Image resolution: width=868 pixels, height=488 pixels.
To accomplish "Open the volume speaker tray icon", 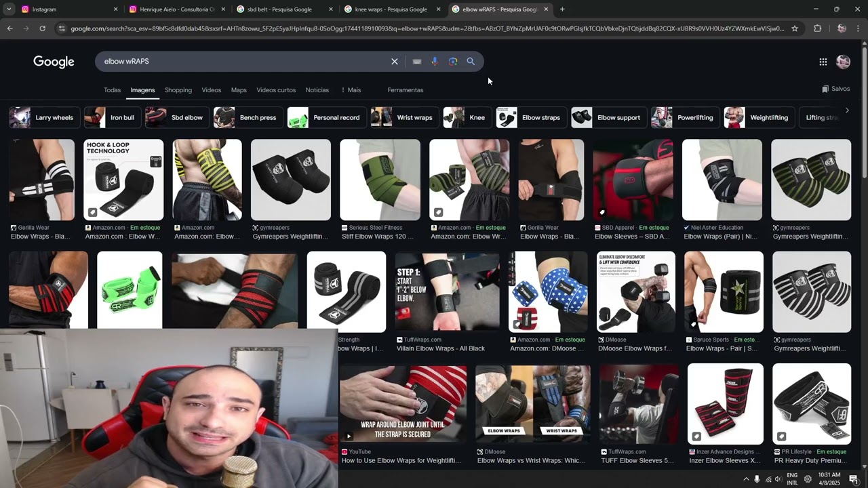I will coord(778,479).
